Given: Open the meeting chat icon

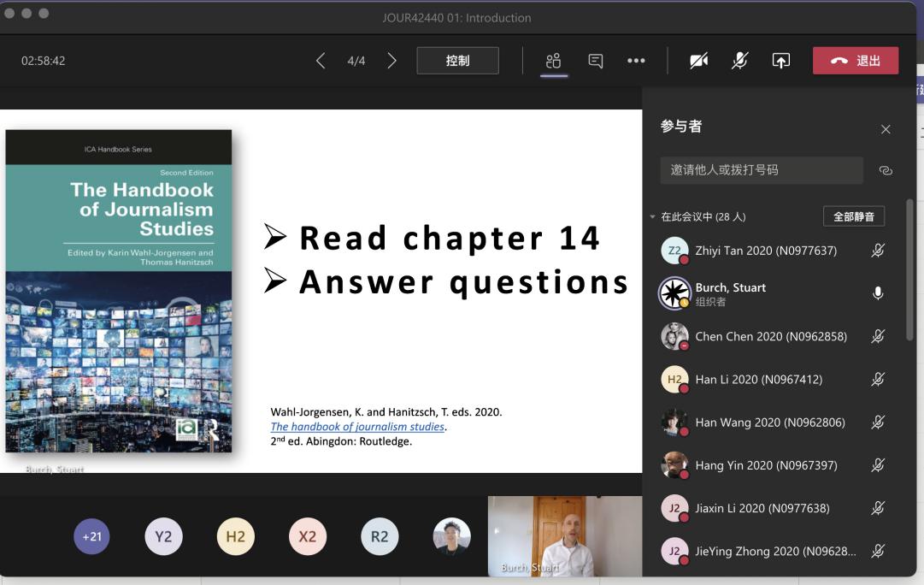Looking at the screenshot, I should click(x=596, y=61).
